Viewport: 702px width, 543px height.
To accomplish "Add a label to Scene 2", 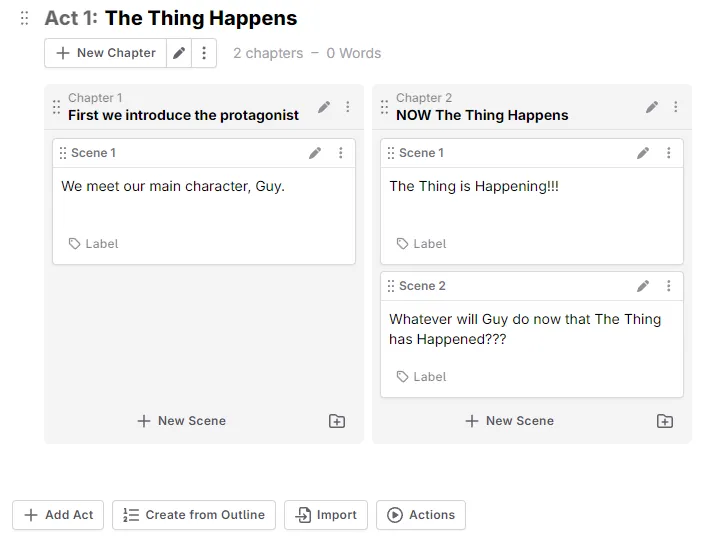I will point(421,377).
